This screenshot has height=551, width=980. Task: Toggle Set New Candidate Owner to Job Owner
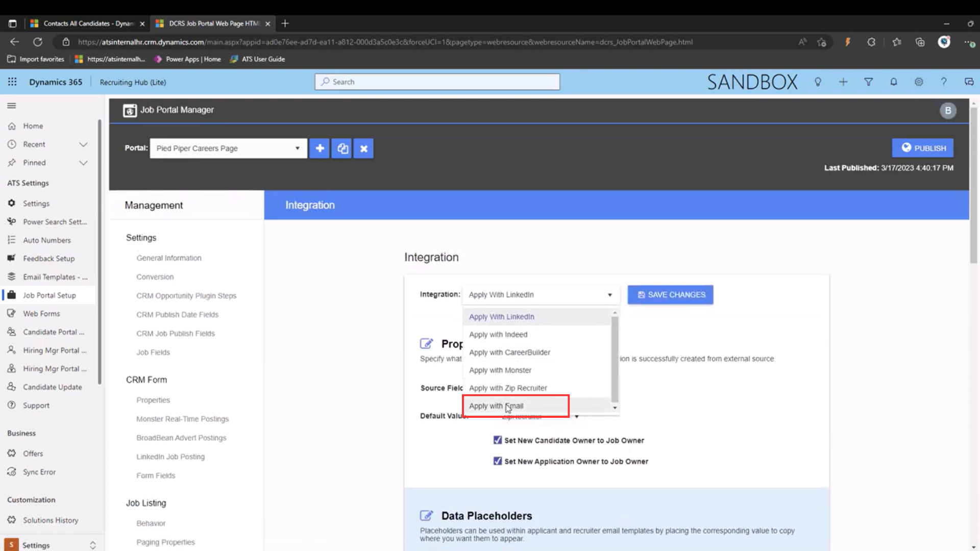coord(498,440)
